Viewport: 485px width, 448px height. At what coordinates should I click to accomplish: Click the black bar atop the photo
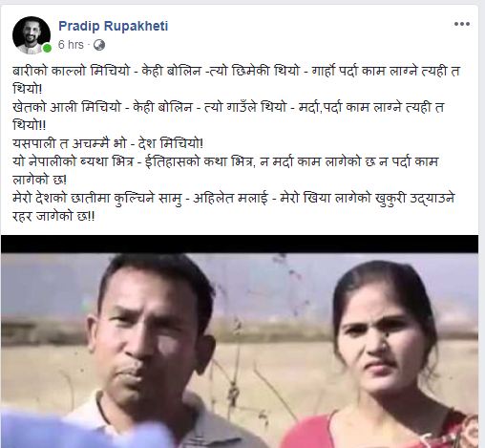pos(240,245)
